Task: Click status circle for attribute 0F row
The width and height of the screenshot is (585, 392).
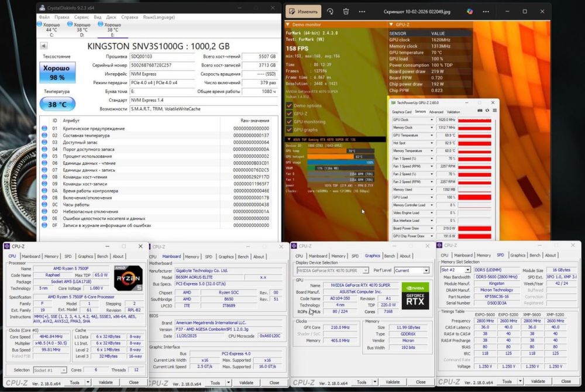Action: [x=44, y=225]
